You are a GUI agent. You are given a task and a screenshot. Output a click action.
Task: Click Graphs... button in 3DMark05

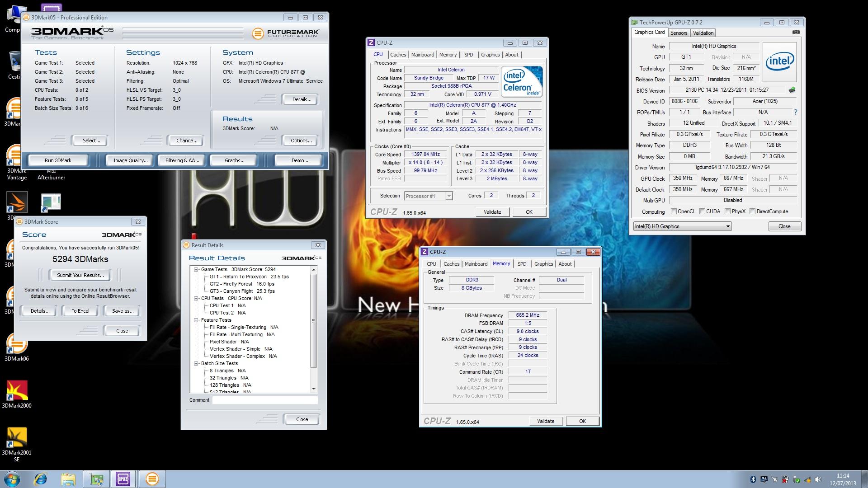pos(234,160)
